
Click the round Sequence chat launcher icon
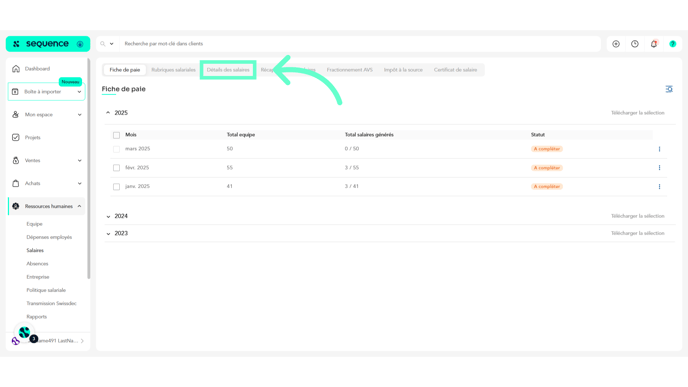[25, 333]
